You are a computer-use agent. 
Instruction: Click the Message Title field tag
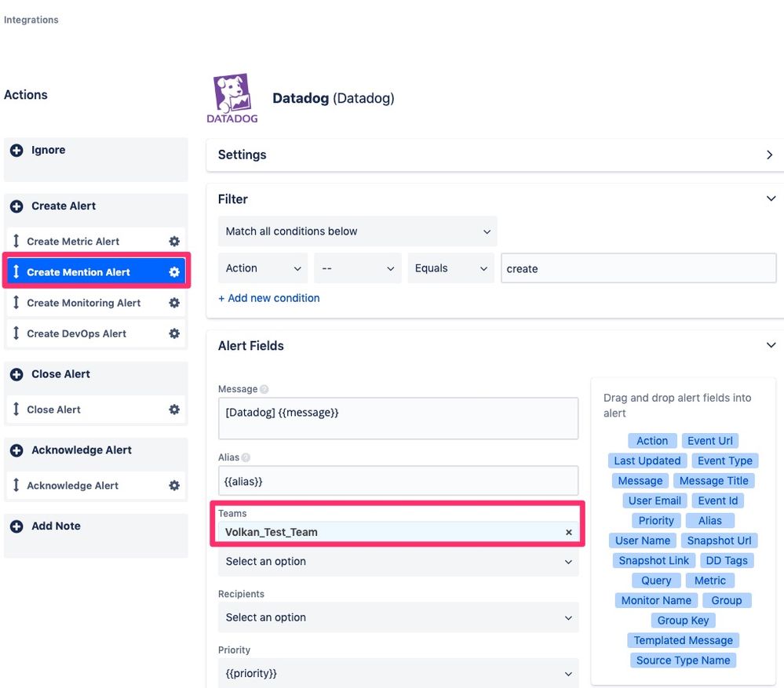point(714,481)
